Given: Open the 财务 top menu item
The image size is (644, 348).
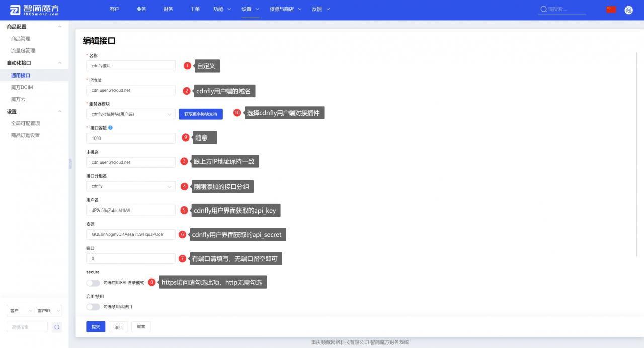Looking at the screenshot, I should tap(168, 9).
